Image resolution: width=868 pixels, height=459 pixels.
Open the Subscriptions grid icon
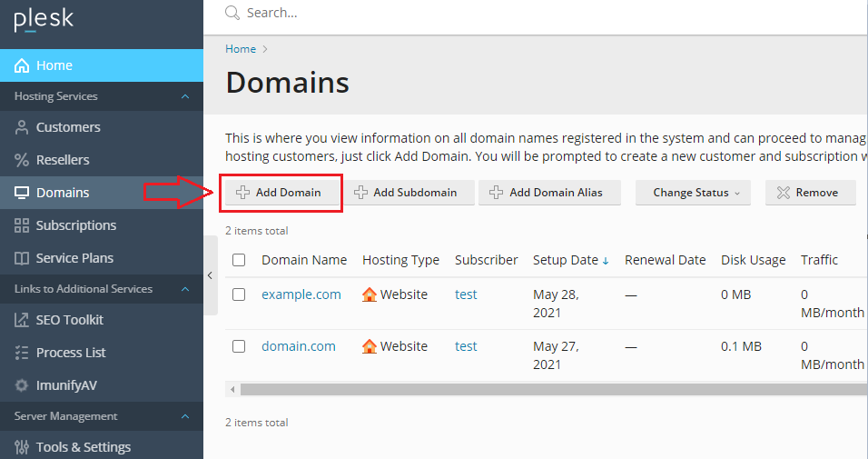click(x=22, y=225)
